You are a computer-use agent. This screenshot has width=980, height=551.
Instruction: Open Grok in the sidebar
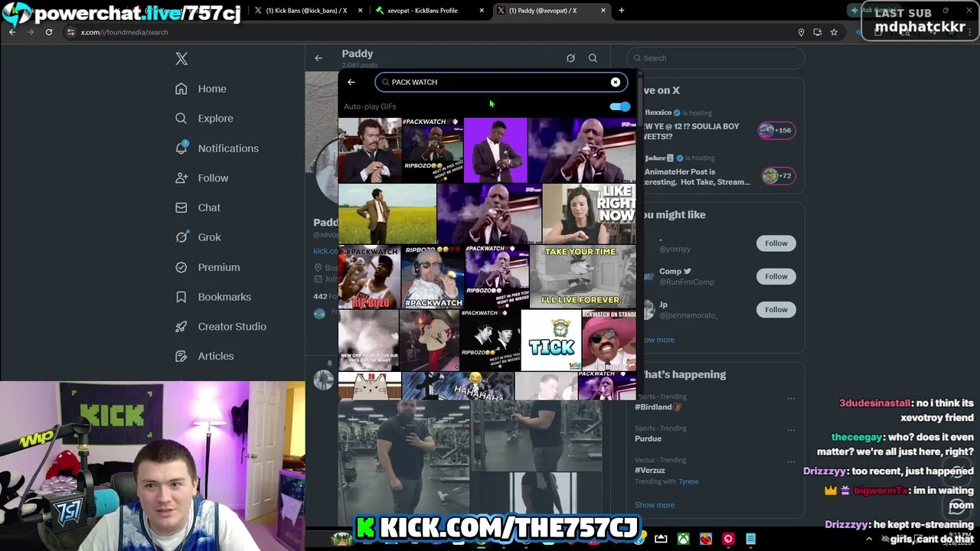click(x=198, y=237)
